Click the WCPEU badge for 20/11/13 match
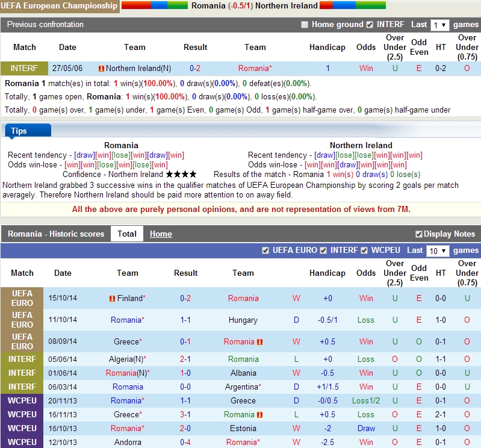 (22, 400)
